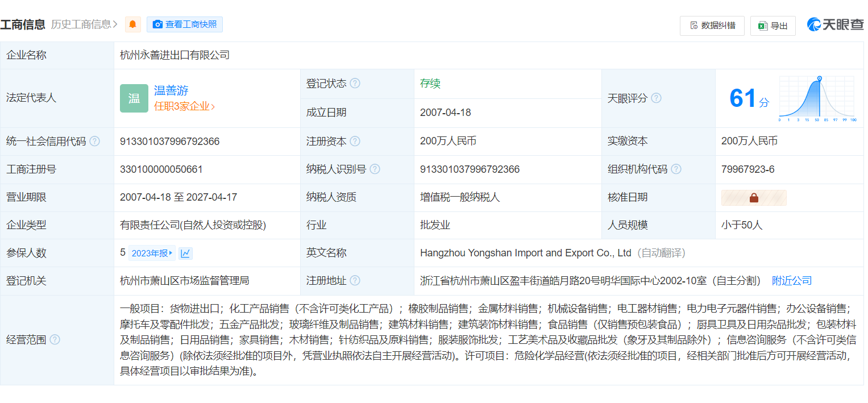Viewport: 868px width, 403px height.
Task: Click 数据纠错 button
Action: [712, 26]
